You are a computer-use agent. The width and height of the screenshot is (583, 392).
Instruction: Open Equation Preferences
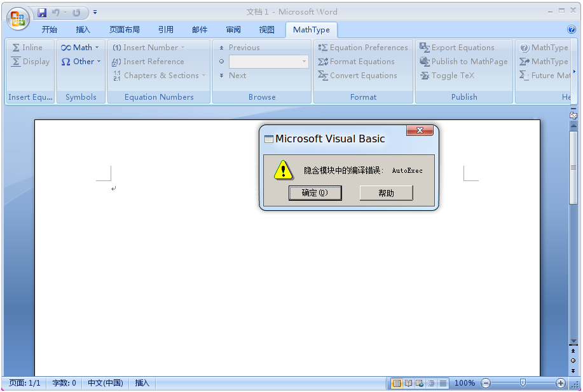(363, 48)
